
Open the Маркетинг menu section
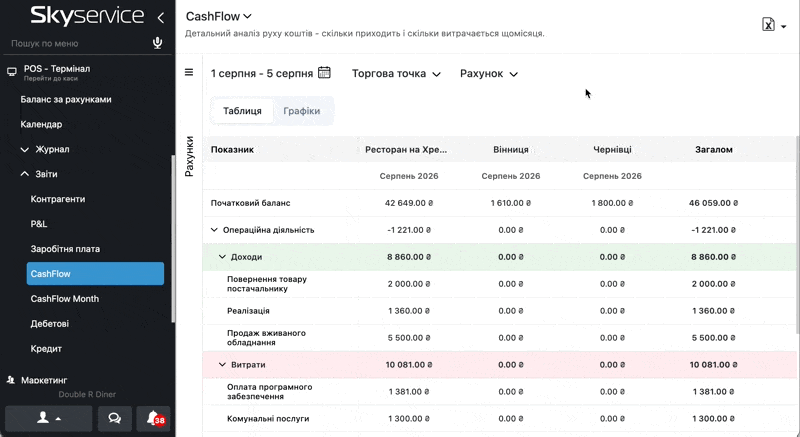(44, 380)
